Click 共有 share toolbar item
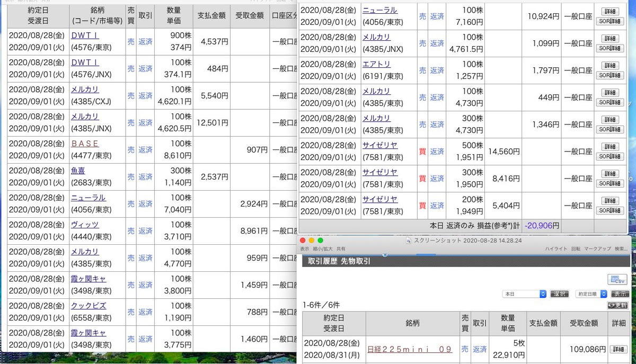636x364 pixels. point(341,248)
